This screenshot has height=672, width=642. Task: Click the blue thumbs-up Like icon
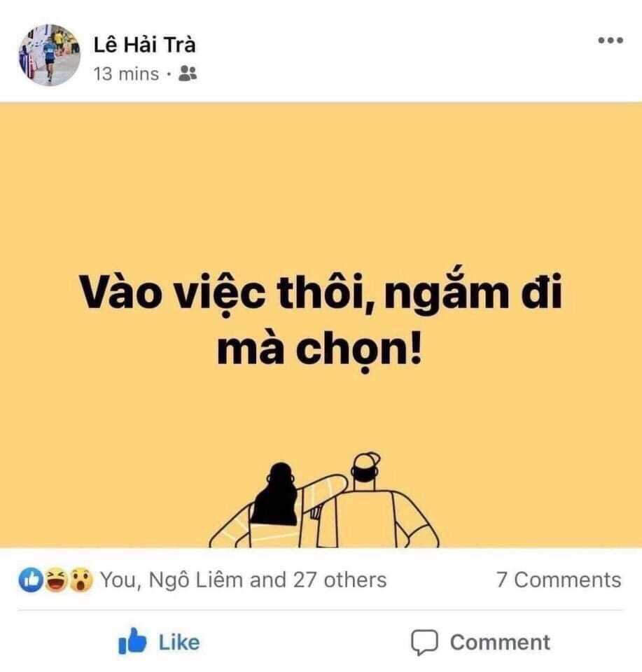pos(132,641)
